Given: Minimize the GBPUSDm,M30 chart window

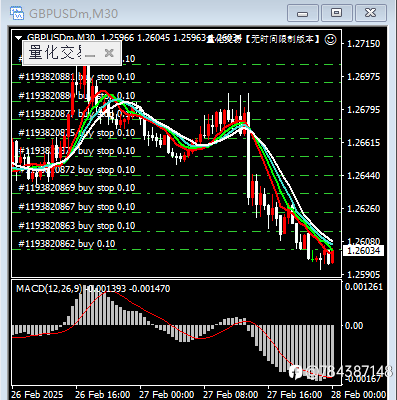Looking at the screenshot, I should [303, 13].
